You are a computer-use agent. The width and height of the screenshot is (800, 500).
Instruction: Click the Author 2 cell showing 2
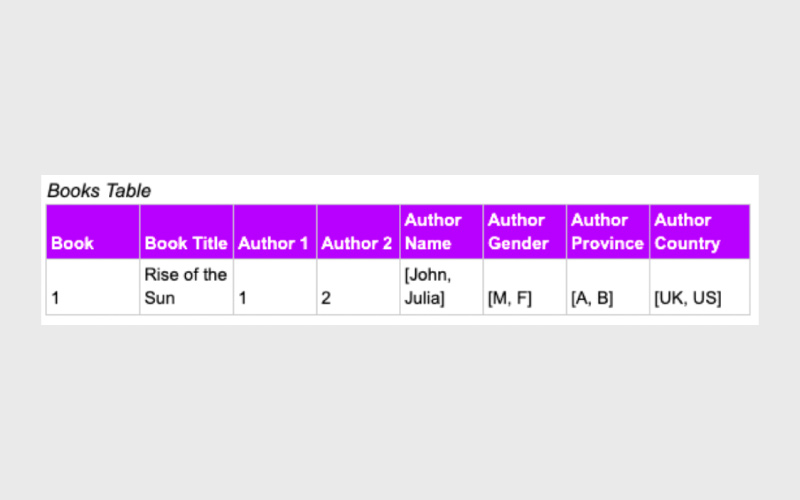coord(326,298)
